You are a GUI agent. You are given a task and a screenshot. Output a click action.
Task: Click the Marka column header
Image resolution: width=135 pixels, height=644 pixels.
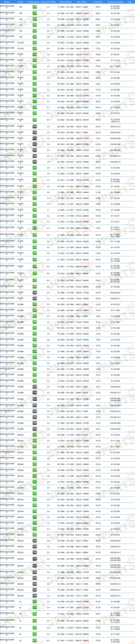7,2
